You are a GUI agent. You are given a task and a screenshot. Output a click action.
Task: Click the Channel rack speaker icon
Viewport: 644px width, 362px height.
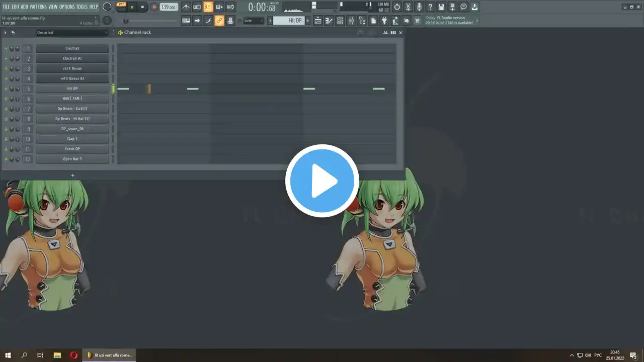(120, 33)
